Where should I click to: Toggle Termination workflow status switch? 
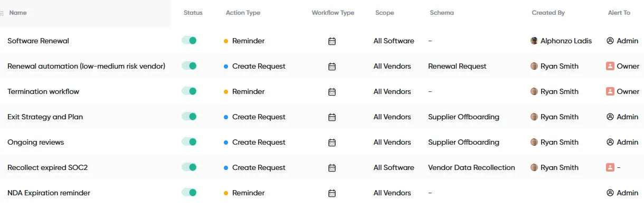[x=190, y=91]
